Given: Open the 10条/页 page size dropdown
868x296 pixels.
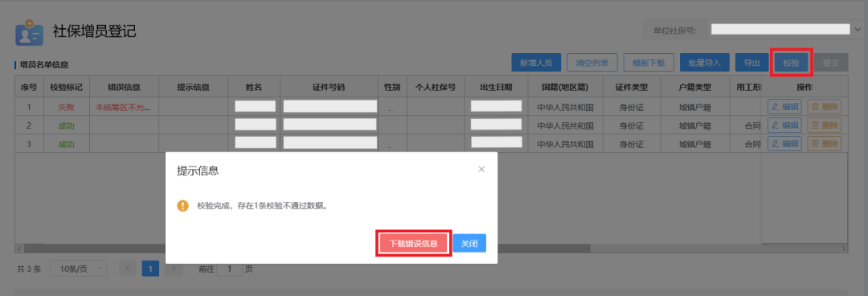Looking at the screenshot, I should [x=78, y=269].
